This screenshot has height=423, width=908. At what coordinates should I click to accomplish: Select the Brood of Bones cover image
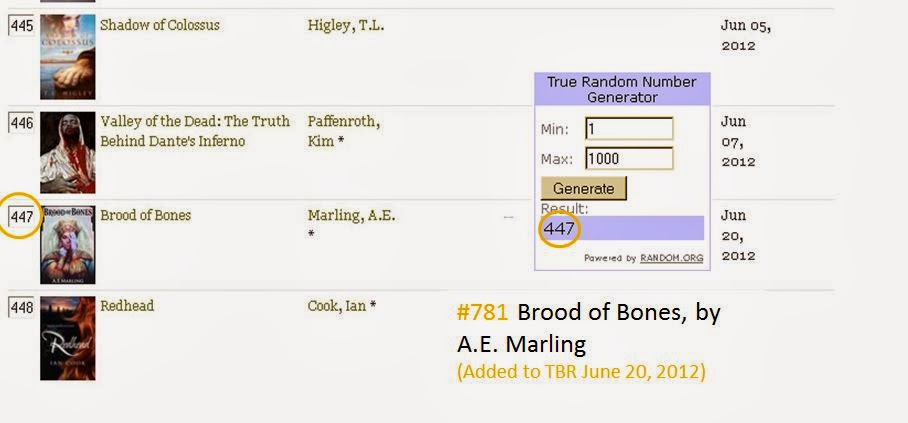tap(68, 245)
